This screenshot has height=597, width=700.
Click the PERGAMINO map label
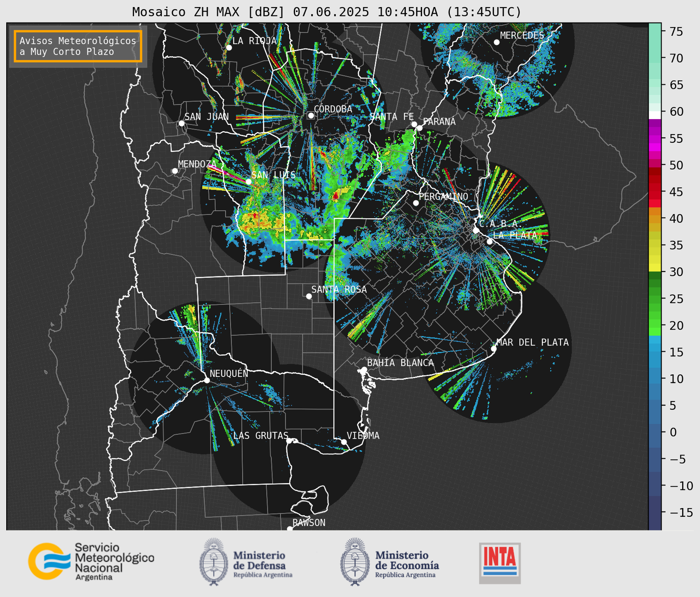coord(443,196)
